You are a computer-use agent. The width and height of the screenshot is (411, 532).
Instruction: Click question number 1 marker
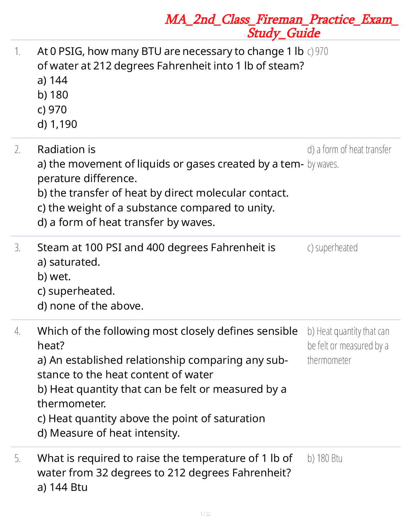click(18, 52)
